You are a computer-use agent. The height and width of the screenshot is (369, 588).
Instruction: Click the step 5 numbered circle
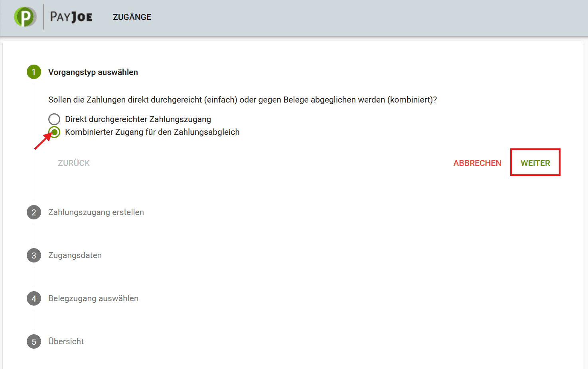coord(34,341)
